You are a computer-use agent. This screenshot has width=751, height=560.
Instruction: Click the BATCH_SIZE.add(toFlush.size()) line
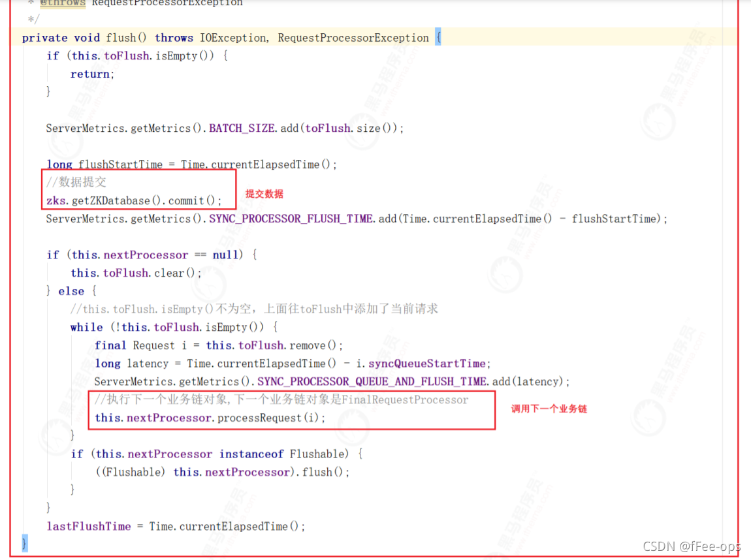coord(225,129)
